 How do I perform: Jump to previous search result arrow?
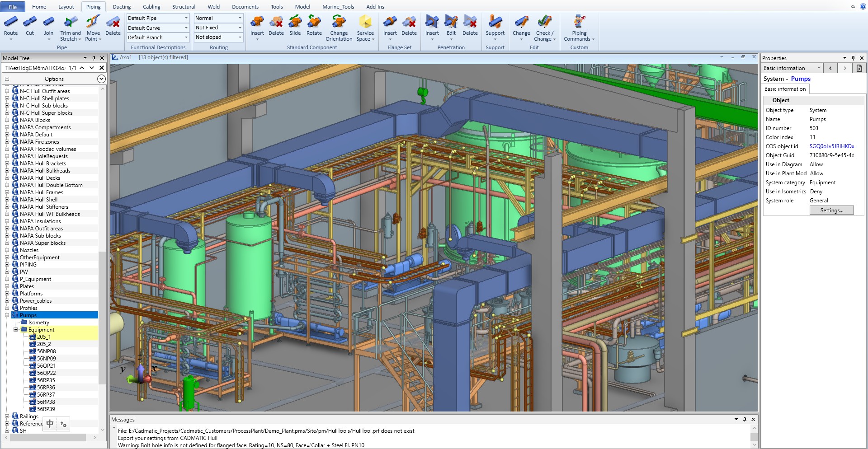82,68
